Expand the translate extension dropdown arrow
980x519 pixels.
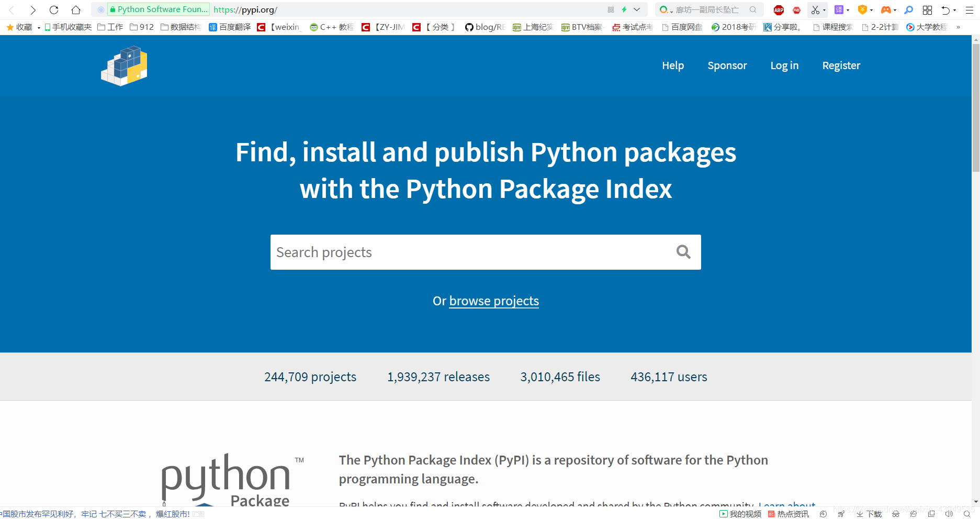point(848,10)
